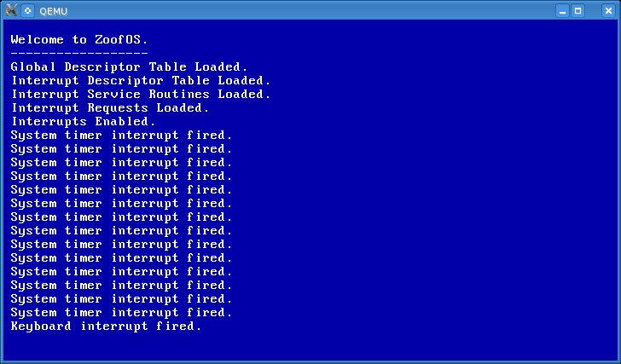Viewport: 621px width, 364px height.
Task: Open the window menu X icon
Action: (11, 10)
